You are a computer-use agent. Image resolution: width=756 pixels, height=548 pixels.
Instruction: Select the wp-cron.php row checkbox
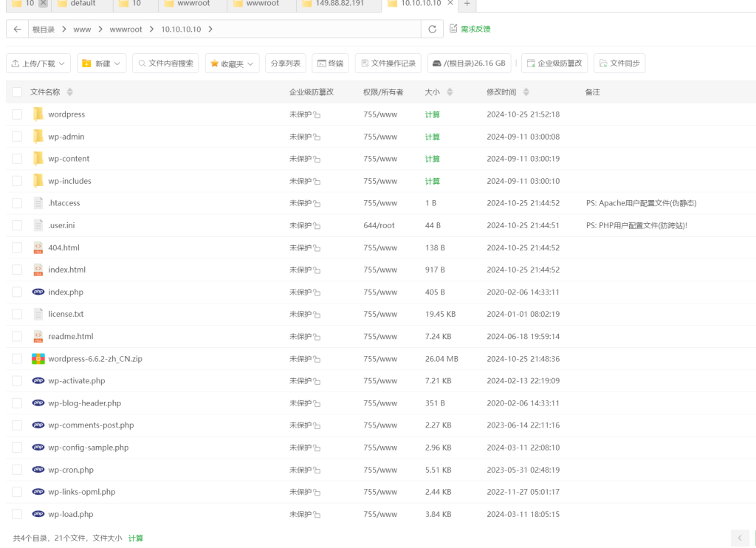click(x=17, y=470)
